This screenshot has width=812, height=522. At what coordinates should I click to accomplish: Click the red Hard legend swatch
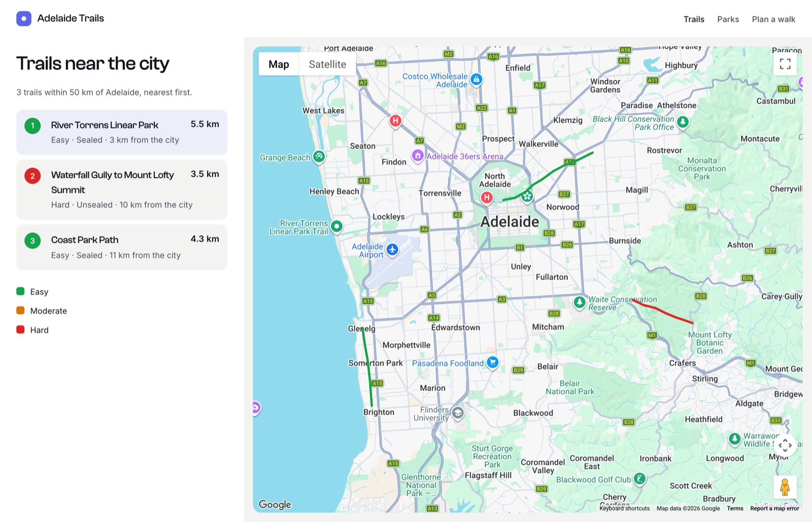click(20, 330)
